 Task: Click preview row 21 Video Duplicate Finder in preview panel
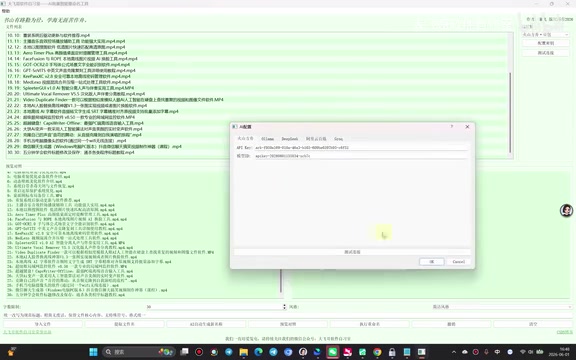tap(110, 252)
